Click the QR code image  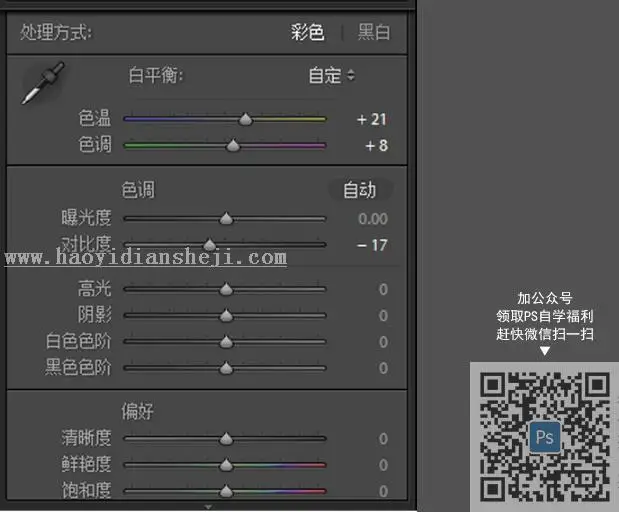pos(544,437)
